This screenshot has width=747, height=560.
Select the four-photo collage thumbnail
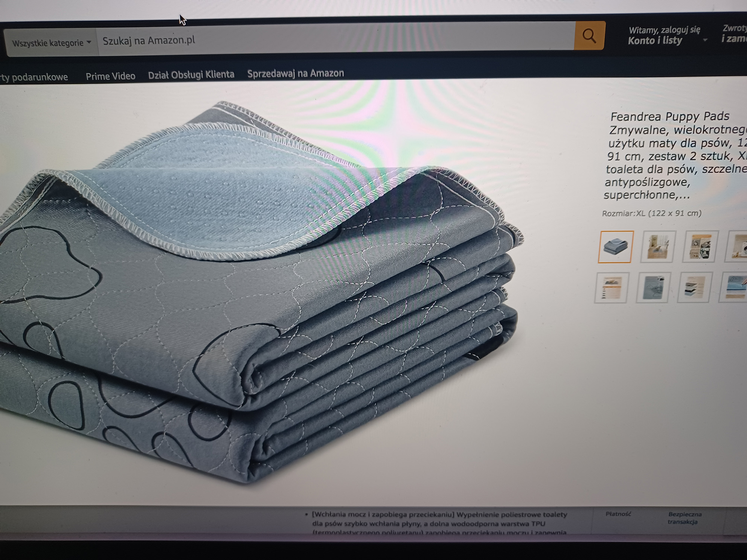(700, 247)
